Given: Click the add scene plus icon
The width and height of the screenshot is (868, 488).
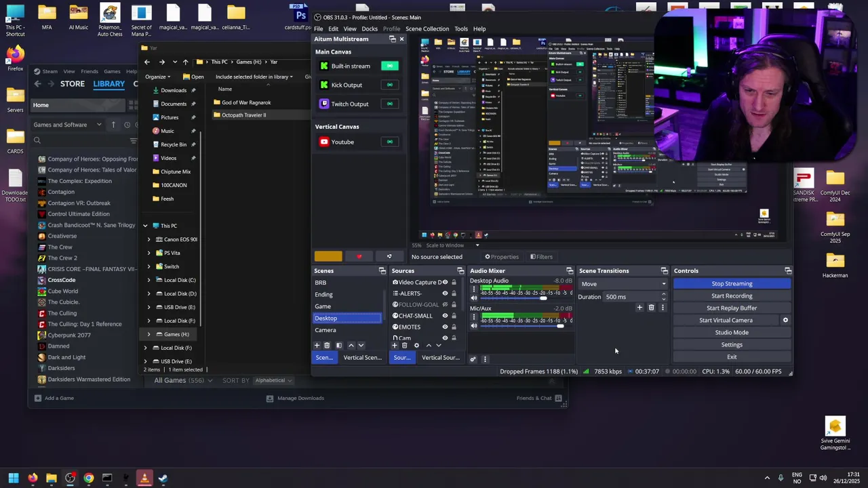Looking at the screenshot, I should click(317, 346).
